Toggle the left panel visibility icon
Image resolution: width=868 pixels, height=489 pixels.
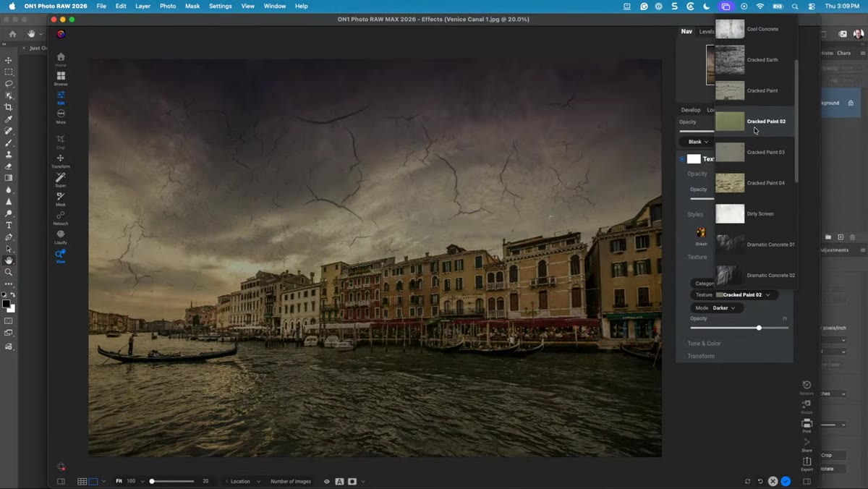[x=61, y=481]
